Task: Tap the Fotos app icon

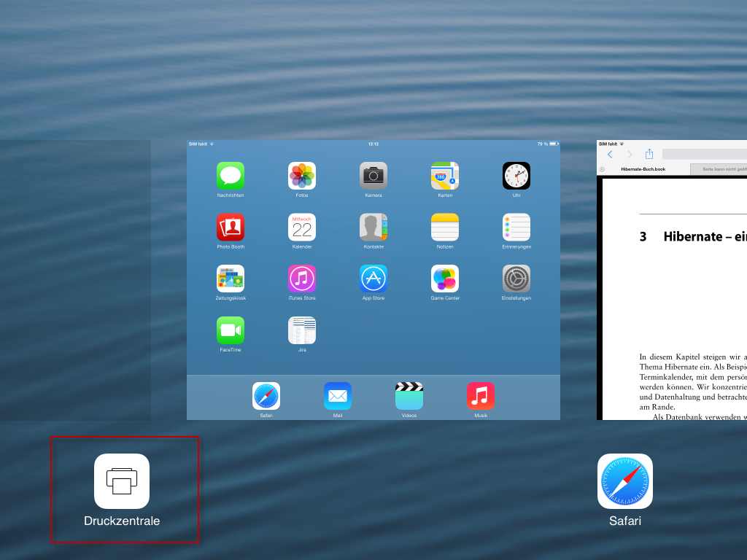Action: pos(302,176)
